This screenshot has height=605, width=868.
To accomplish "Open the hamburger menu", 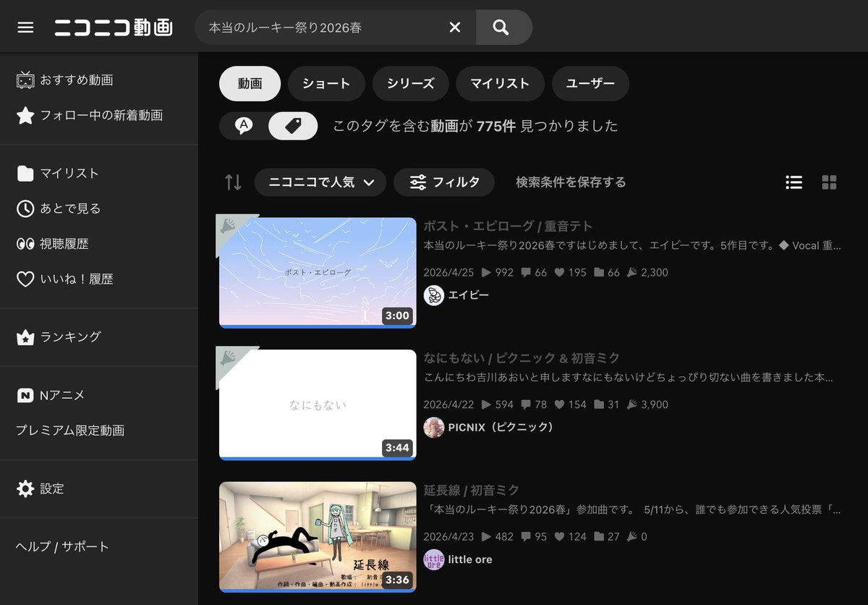I will tap(25, 27).
